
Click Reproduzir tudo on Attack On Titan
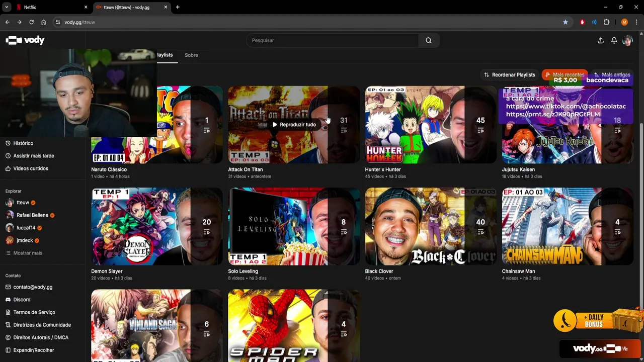(294, 125)
